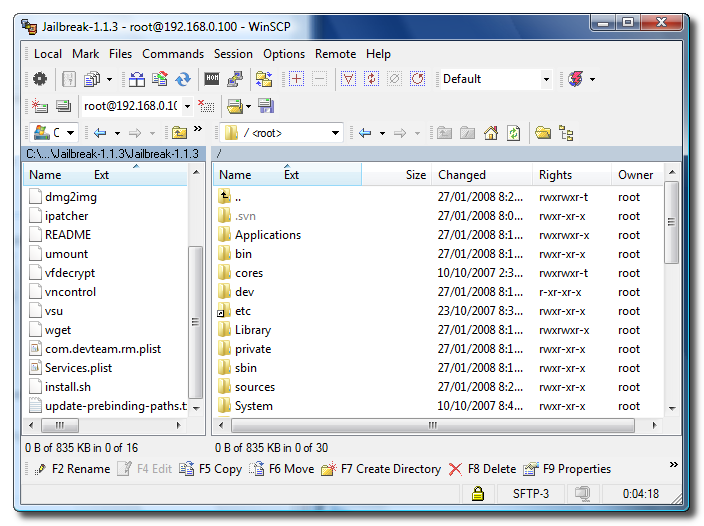This screenshot has height=526, width=704.
Task: Click the lock icon in status bar
Action: point(478,493)
